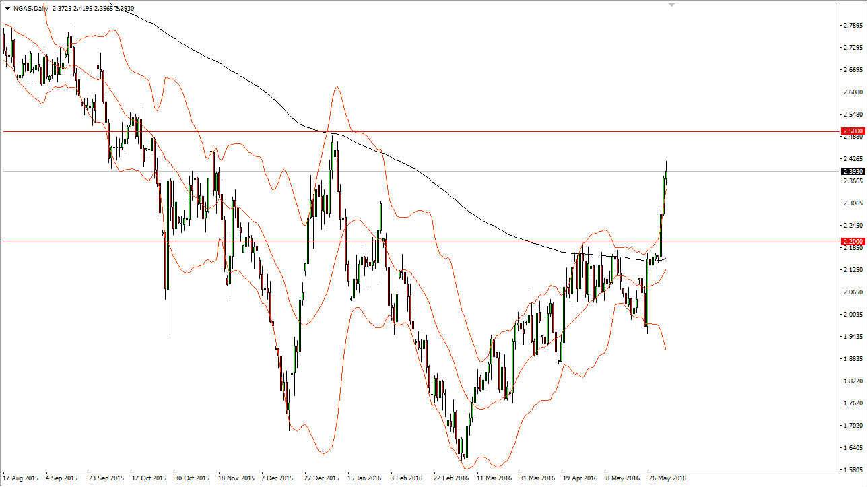Click the 2.6080 price axis label

[x=853, y=92]
